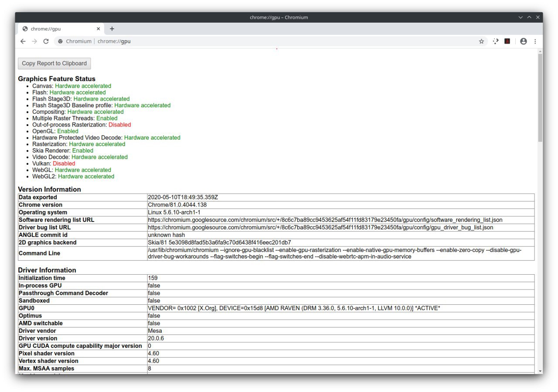Click the Version Information heading

49,189
